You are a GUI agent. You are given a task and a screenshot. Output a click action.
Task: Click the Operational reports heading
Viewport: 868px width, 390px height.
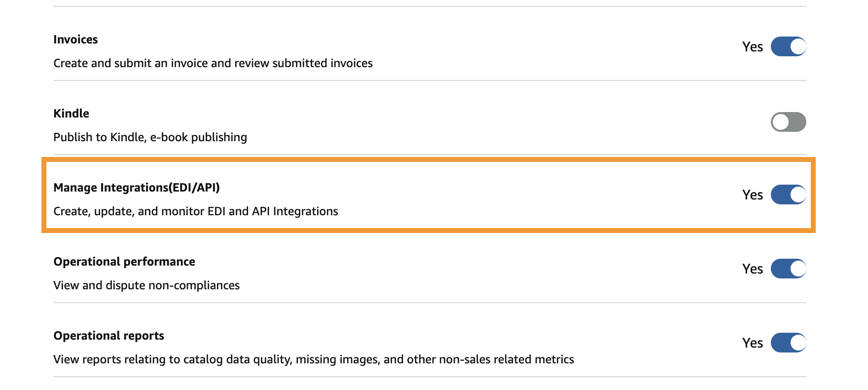pos(108,336)
